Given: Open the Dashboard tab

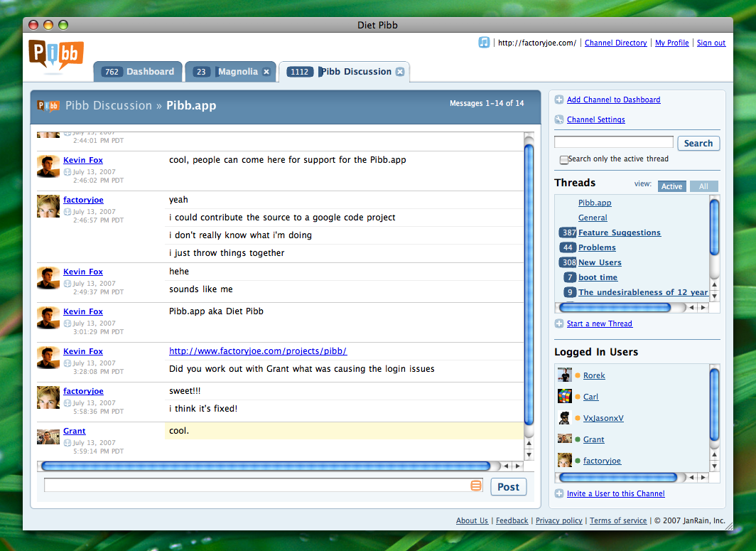Looking at the screenshot, I should (138, 72).
